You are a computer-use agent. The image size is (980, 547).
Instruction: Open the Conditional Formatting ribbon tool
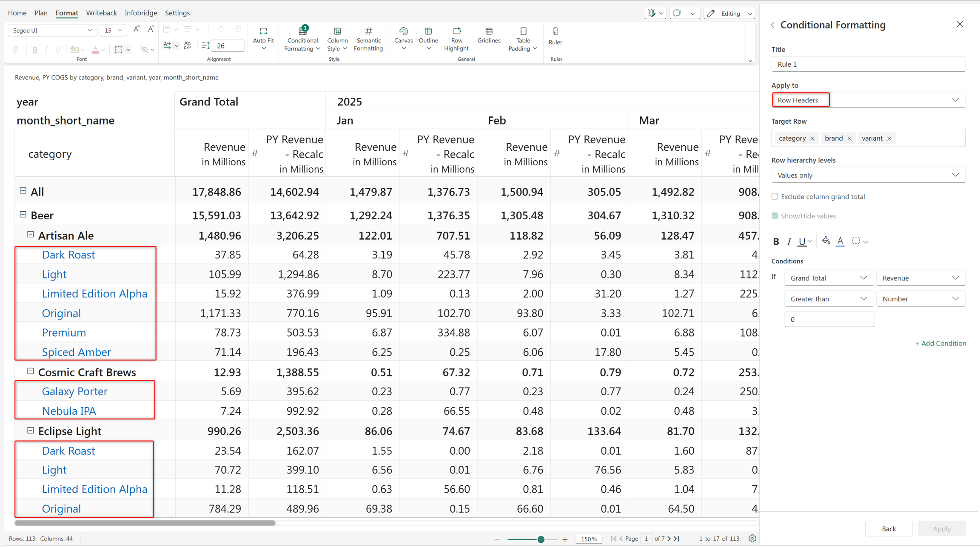point(302,38)
